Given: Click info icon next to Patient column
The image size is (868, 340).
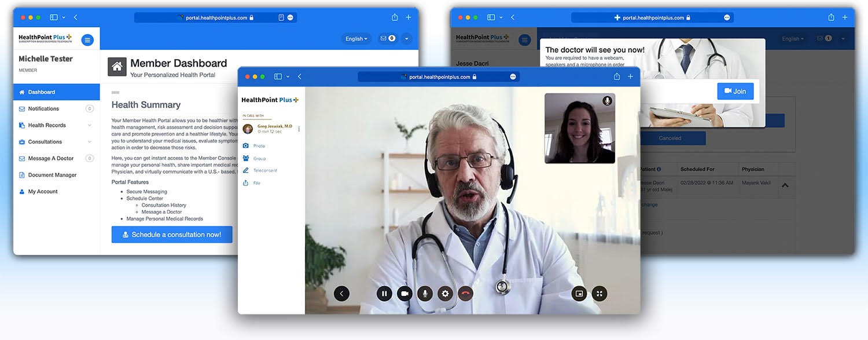Looking at the screenshot, I should click(x=659, y=170).
